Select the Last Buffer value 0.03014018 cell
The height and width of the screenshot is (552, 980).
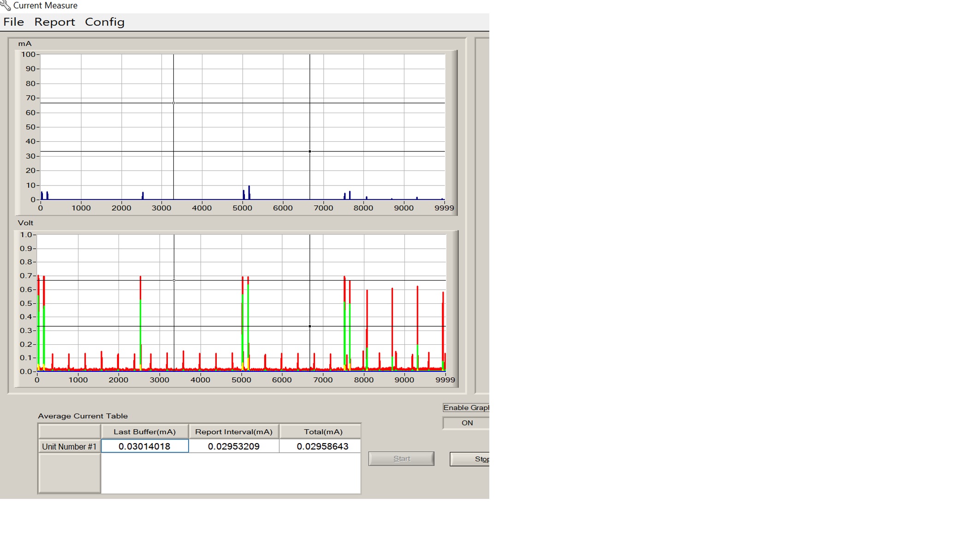click(144, 446)
